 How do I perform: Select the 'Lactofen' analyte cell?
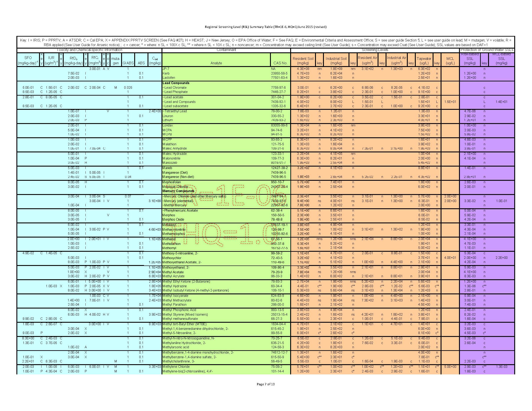169,78
